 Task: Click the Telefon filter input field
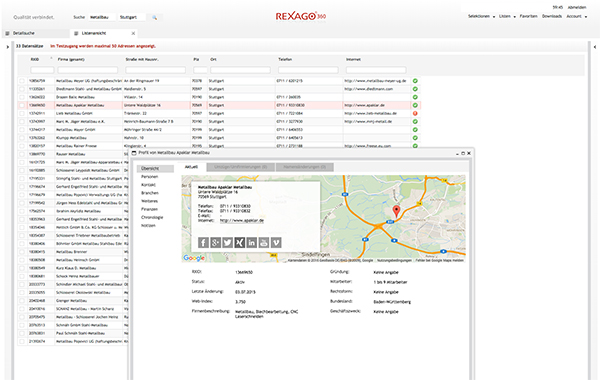click(x=308, y=70)
